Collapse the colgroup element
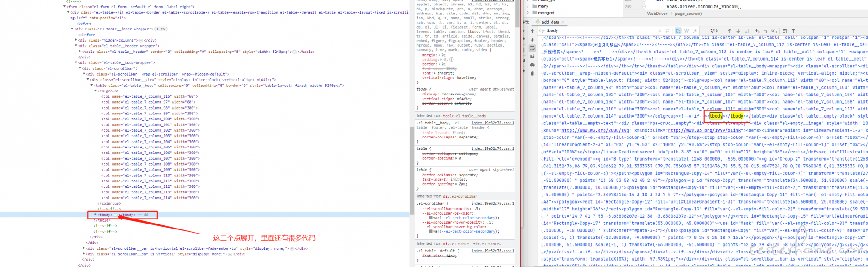Image resolution: width=868 pixels, height=267 pixels. tap(95, 91)
